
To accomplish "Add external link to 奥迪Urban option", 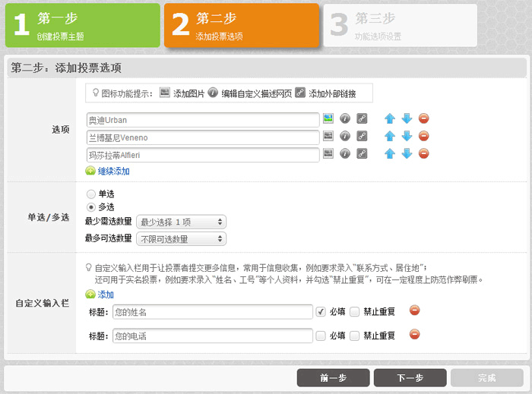I will 362,118.
